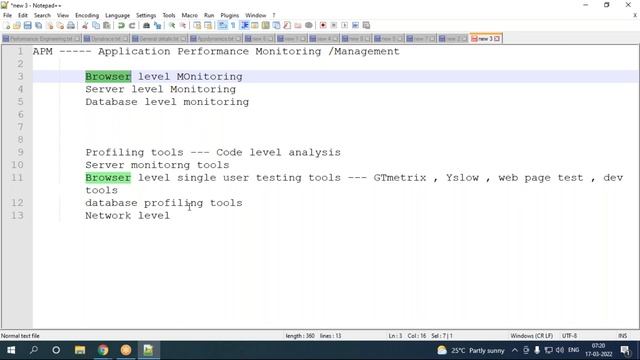Click the highlighted 'Browser' word on line 3

point(108,76)
